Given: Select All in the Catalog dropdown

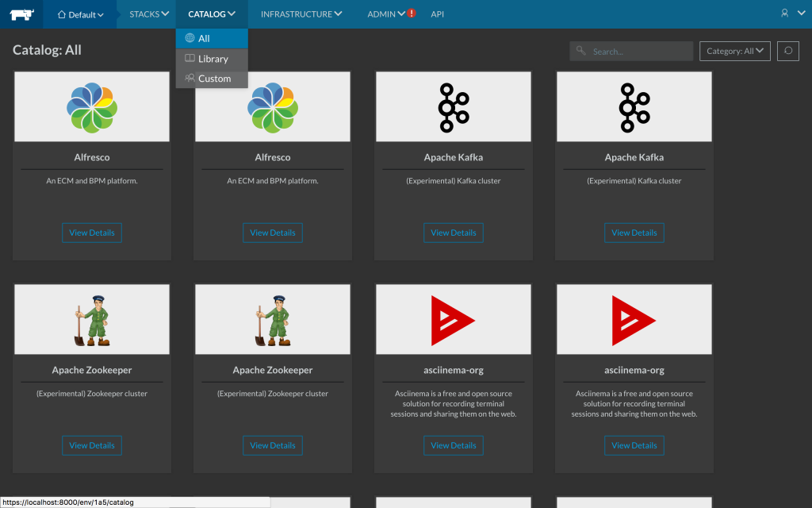Looking at the screenshot, I should click(204, 38).
